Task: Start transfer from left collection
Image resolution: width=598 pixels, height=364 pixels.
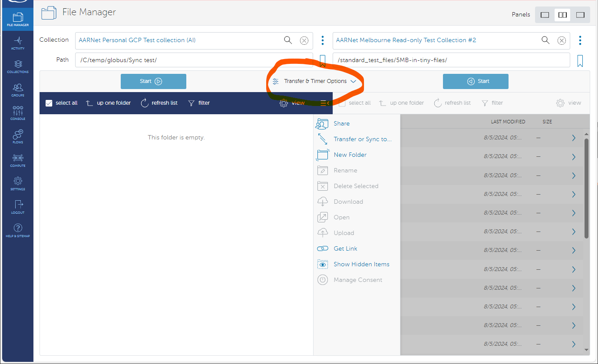Action: pos(153,81)
